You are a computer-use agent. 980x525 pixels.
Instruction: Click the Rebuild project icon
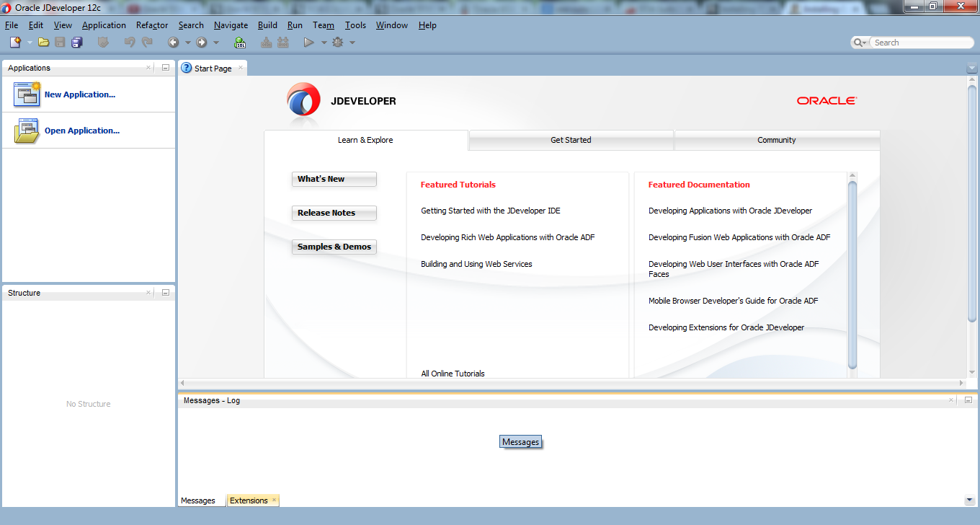(x=283, y=43)
